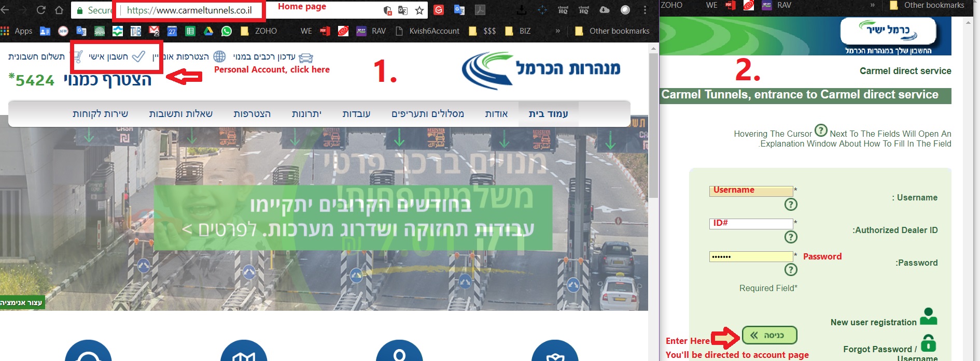Click the תשלום חשבונית invoice payment link
Screen dimensions: 980x361
(36, 56)
